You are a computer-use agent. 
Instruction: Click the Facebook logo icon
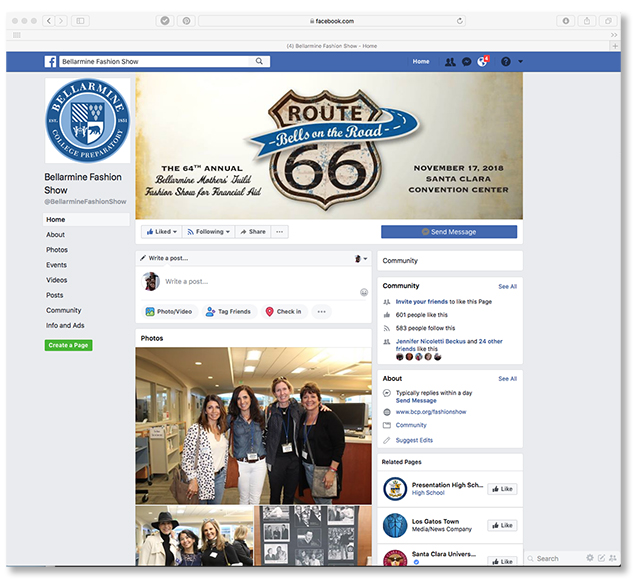pos(50,62)
